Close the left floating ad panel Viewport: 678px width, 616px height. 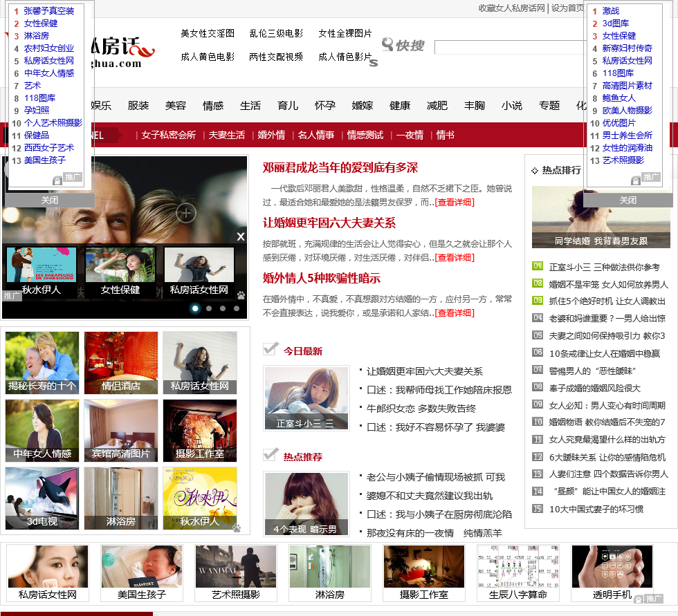point(49,200)
